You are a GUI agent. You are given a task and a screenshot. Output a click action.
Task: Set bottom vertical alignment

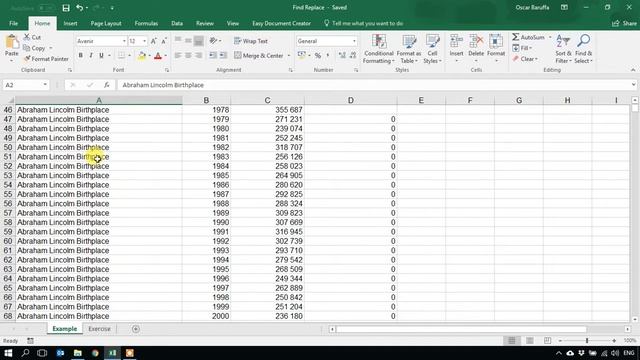198,40
